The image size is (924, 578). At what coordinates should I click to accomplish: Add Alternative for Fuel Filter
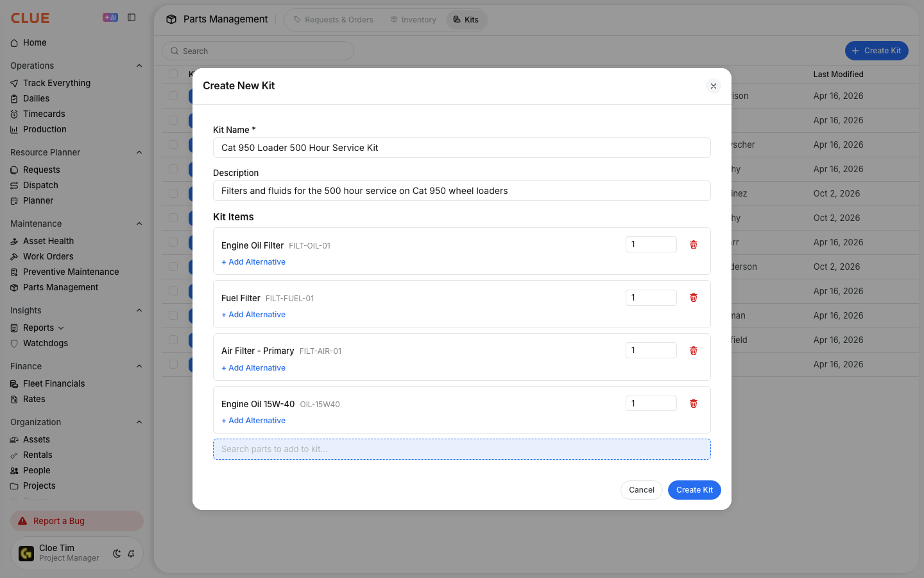(253, 315)
